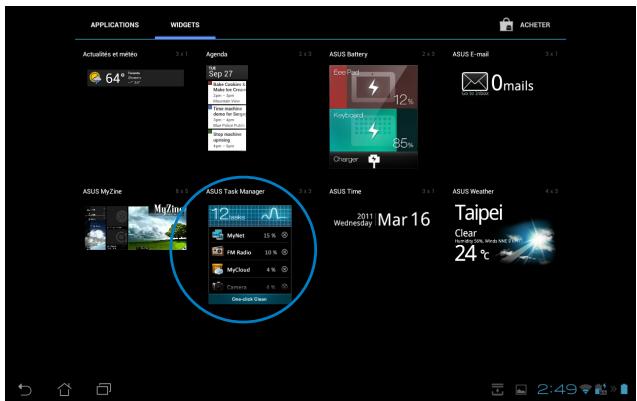The width and height of the screenshot is (637, 401).
Task: Tap the picture notification icon
Action: pos(521,390)
